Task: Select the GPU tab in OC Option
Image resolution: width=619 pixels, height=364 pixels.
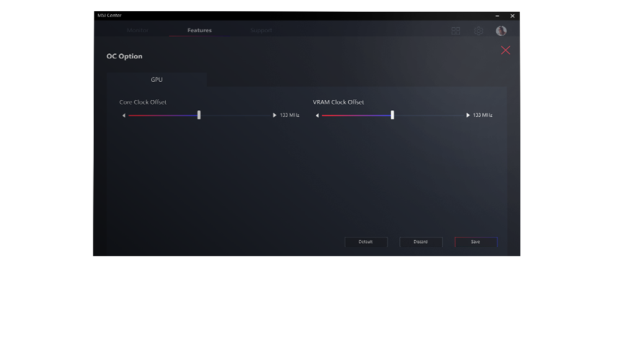Action: (x=157, y=80)
